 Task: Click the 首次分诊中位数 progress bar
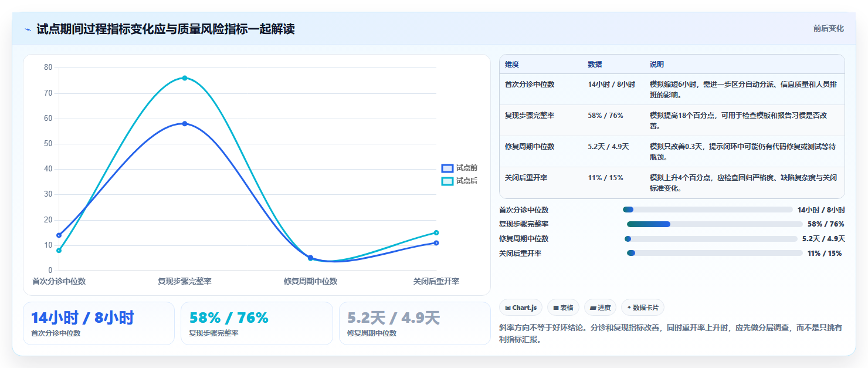pos(707,210)
